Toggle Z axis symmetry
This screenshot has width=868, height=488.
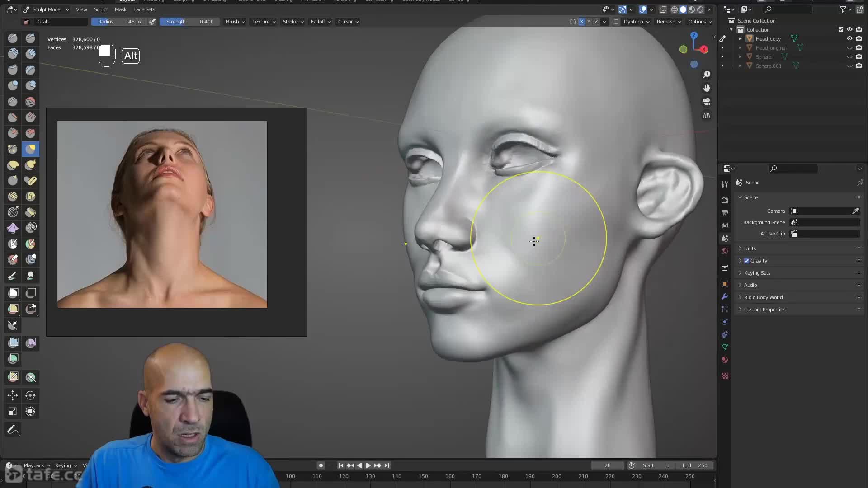click(x=596, y=22)
